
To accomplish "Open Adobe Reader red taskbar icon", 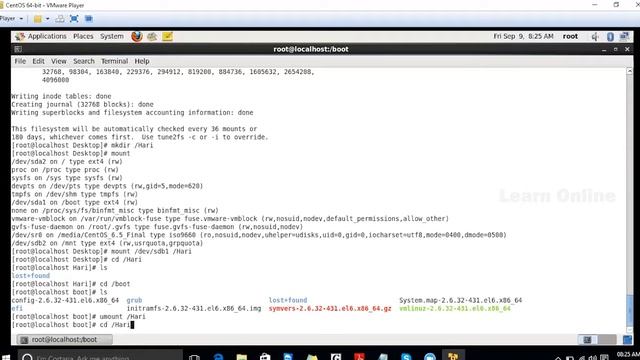I will coord(359,357).
